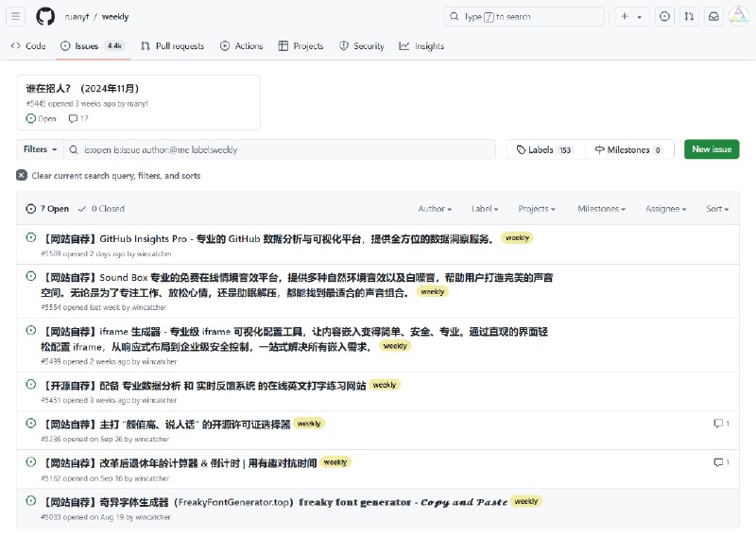The width and height of the screenshot is (756, 538).
Task: Click open icon of iframe 生成器 issue
Action: pos(31,331)
